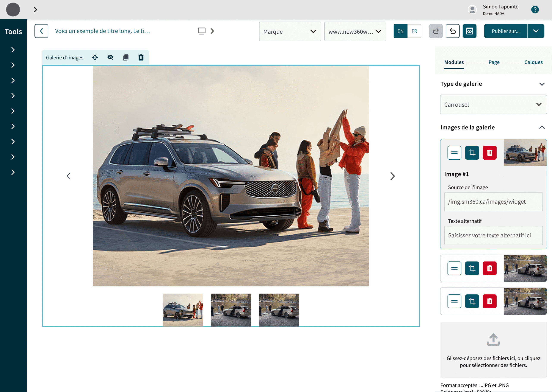Delete the Galerie d'images module
Image resolution: width=552 pixels, height=392 pixels.
(x=141, y=58)
